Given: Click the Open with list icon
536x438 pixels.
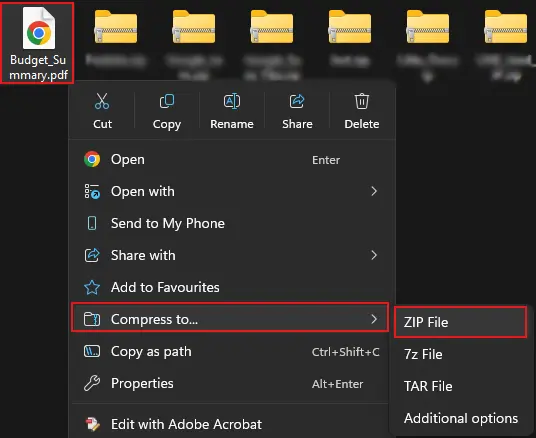Looking at the screenshot, I should point(92,191).
